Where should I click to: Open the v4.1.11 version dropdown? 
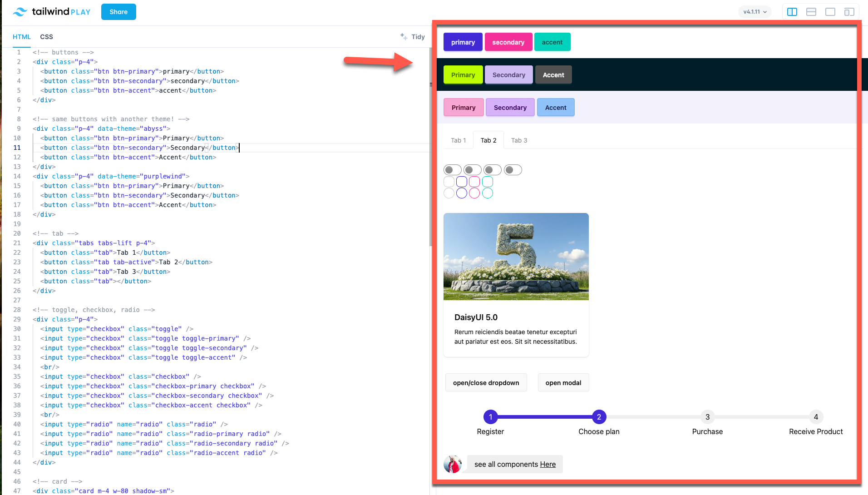tap(755, 12)
